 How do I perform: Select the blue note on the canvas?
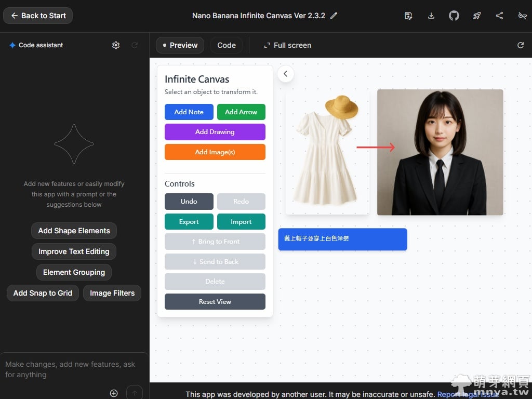(x=342, y=239)
